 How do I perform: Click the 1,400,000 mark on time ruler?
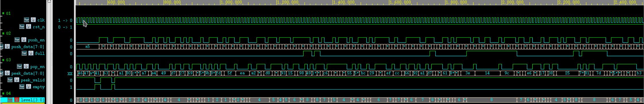(x=344, y=2)
